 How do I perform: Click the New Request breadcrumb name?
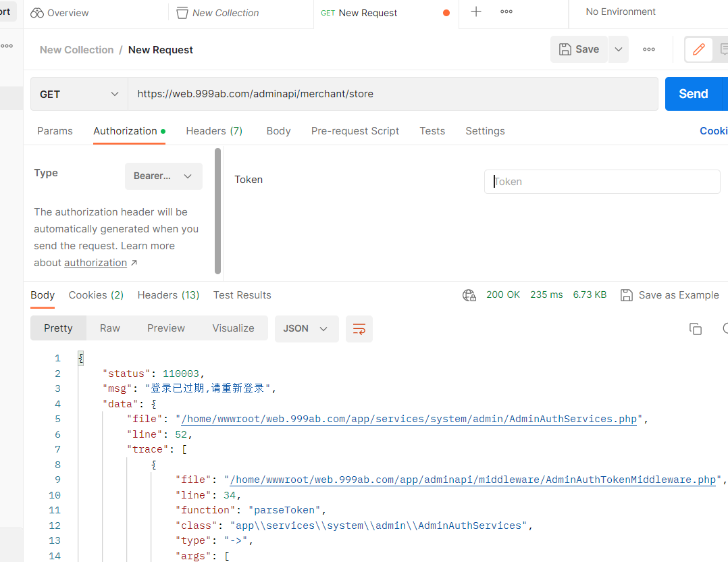pyautogui.click(x=160, y=50)
